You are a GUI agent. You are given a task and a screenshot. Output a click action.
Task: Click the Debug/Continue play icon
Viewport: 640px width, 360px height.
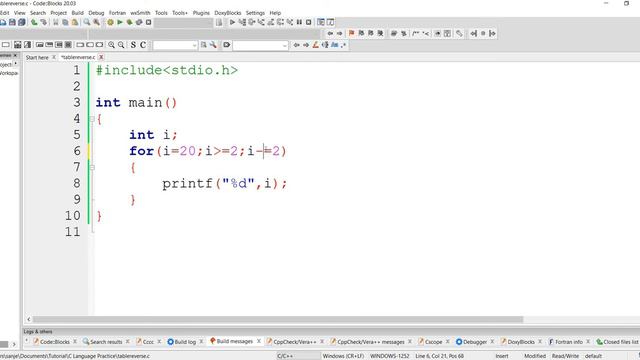[232, 22]
